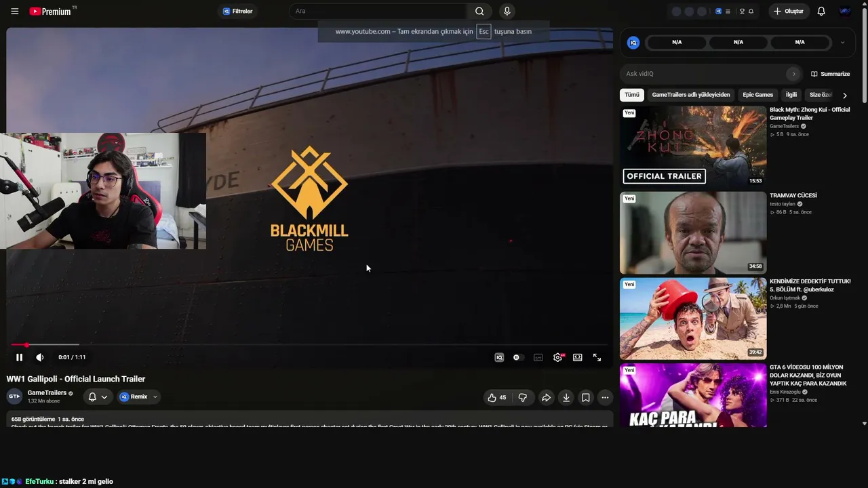This screenshot has height=488, width=868.
Task: Open player settings gear
Action: (x=558, y=357)
